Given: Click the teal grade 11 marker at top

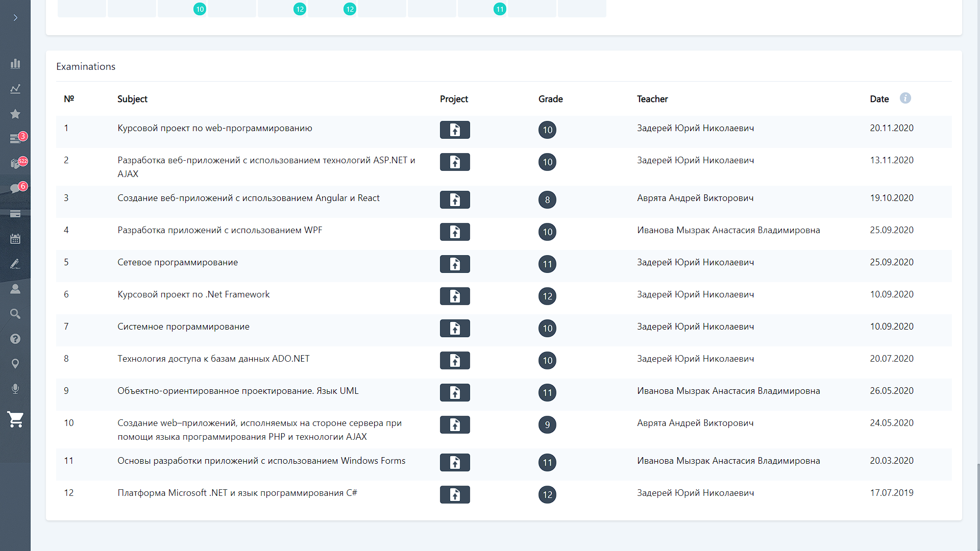Looking at the screenshot, I should (499, 9).
